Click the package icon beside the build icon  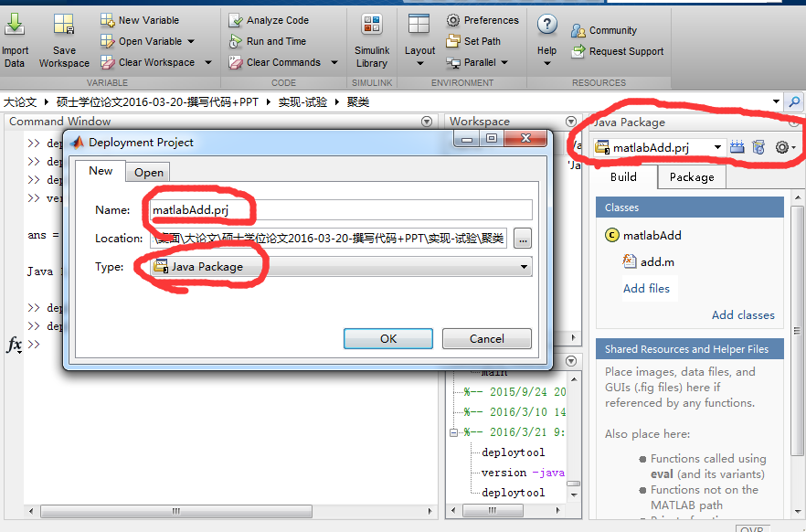758,147
